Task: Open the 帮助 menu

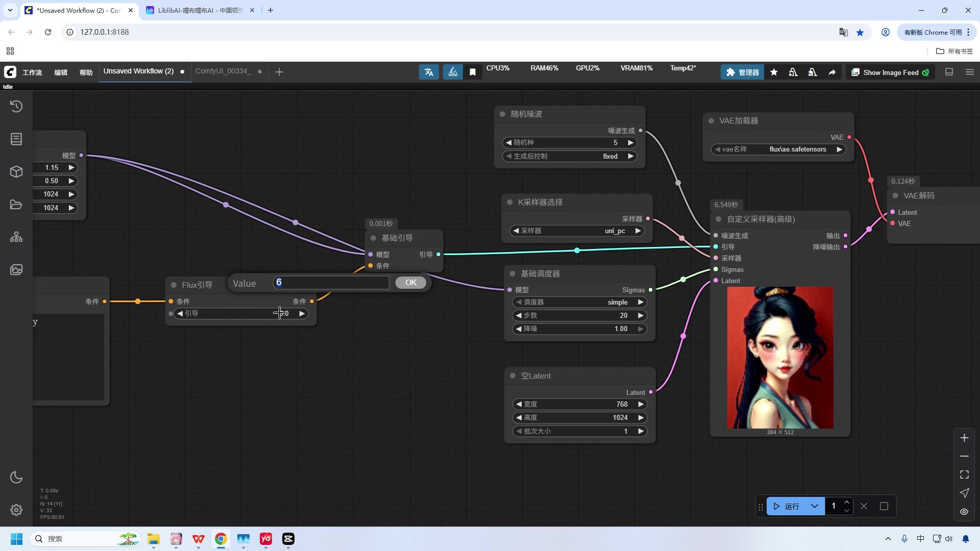Action: point(86,72)
